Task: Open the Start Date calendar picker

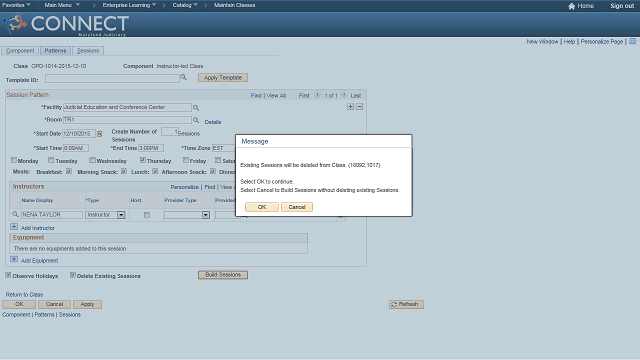Action: (x=99, y=134)
